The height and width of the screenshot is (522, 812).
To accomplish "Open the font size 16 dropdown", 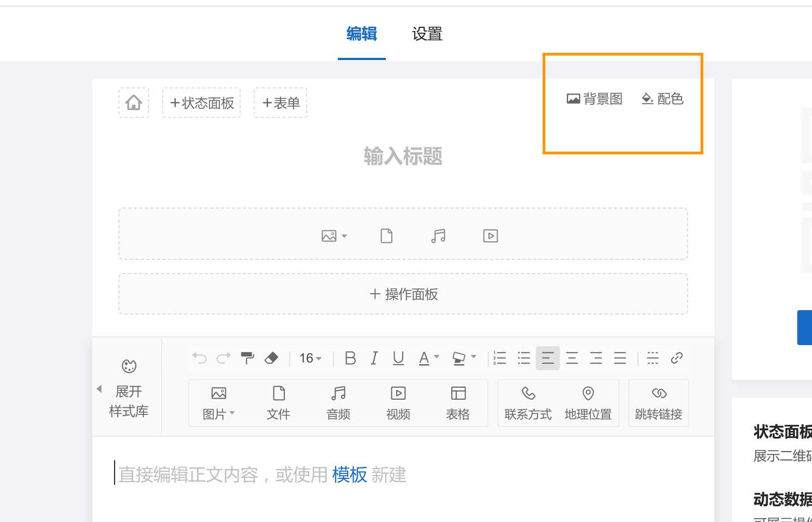I will tap(310, 358).
